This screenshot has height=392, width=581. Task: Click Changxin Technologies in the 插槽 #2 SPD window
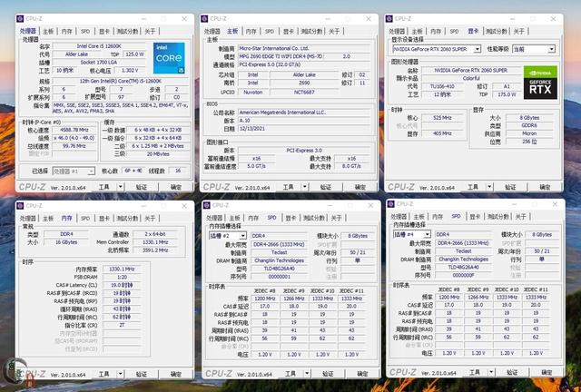(280, 260)
